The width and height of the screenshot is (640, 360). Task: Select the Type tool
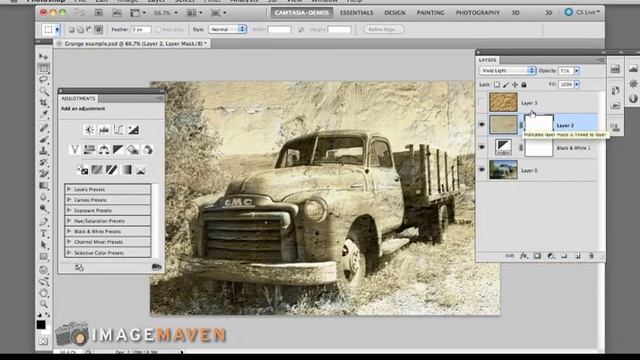tap(43, 234)
